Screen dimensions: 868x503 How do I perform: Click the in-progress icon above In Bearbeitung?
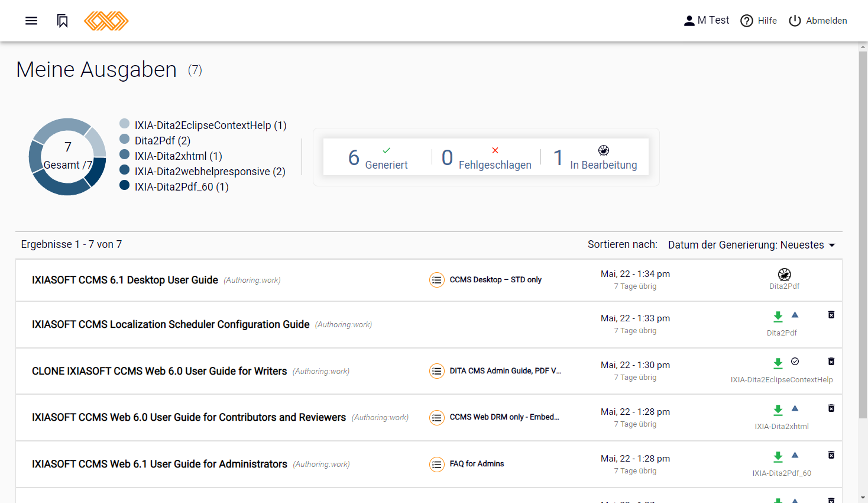(604, 150)
